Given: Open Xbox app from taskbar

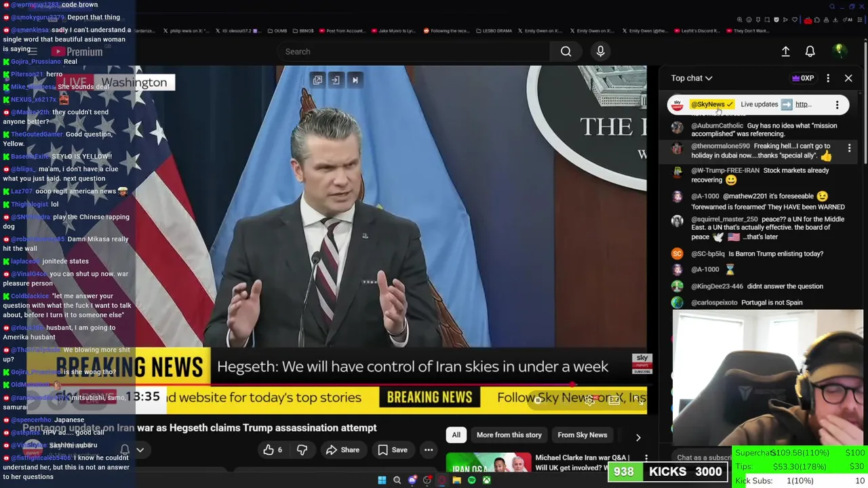Looking at the screenshot, I should pyautogui.click(x=487, y=481).
